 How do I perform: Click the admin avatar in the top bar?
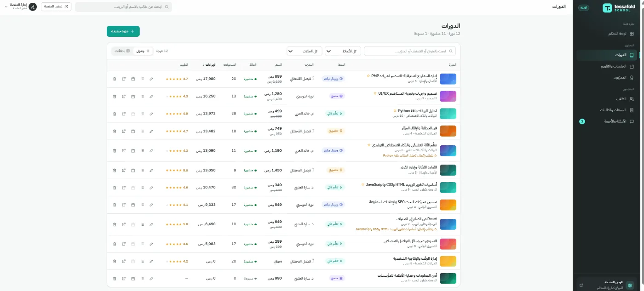click(x=33, y=7)
